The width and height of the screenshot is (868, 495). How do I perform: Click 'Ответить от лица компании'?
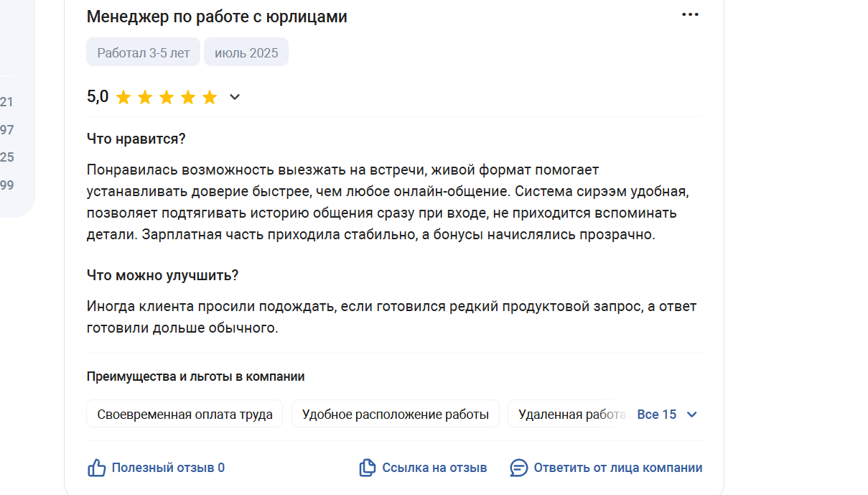tap(618, 468)
